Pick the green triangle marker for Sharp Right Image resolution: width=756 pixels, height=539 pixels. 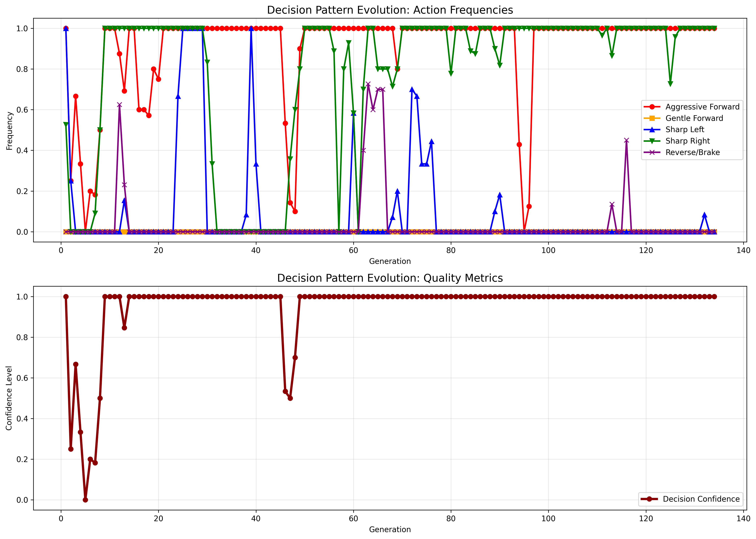point(652,141)
